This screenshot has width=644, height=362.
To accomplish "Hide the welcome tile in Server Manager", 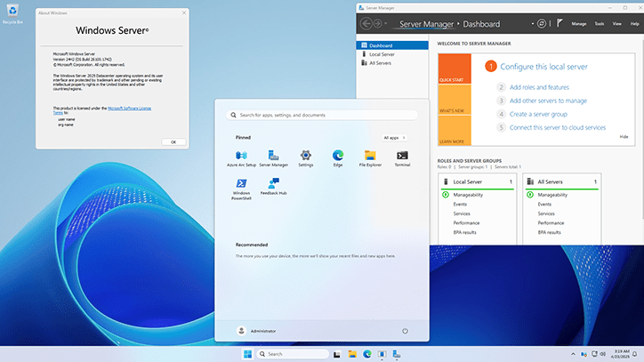I will [624, 136].
